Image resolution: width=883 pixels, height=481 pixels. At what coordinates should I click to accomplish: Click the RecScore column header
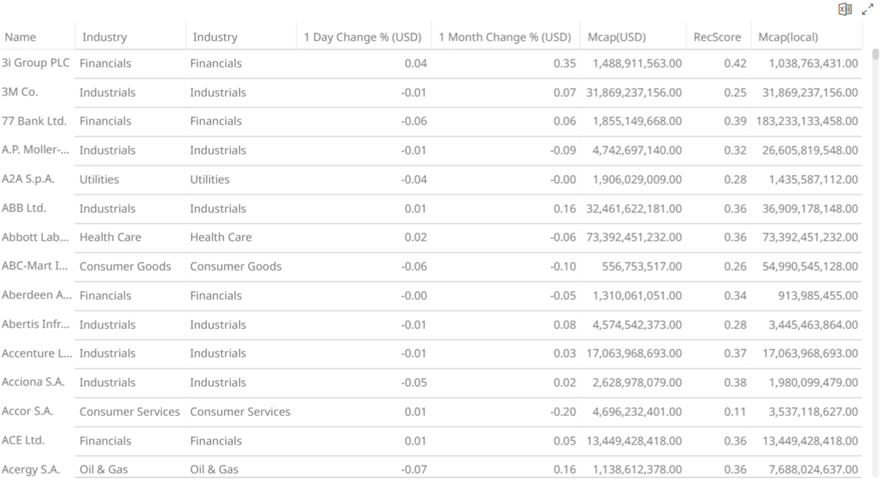click(x=717, y=37)
